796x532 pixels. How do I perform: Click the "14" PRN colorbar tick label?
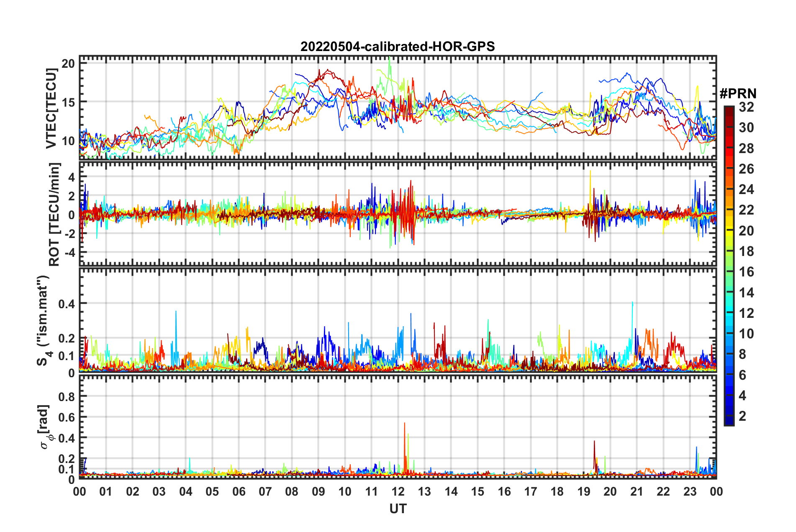click(x=746, y=293)
